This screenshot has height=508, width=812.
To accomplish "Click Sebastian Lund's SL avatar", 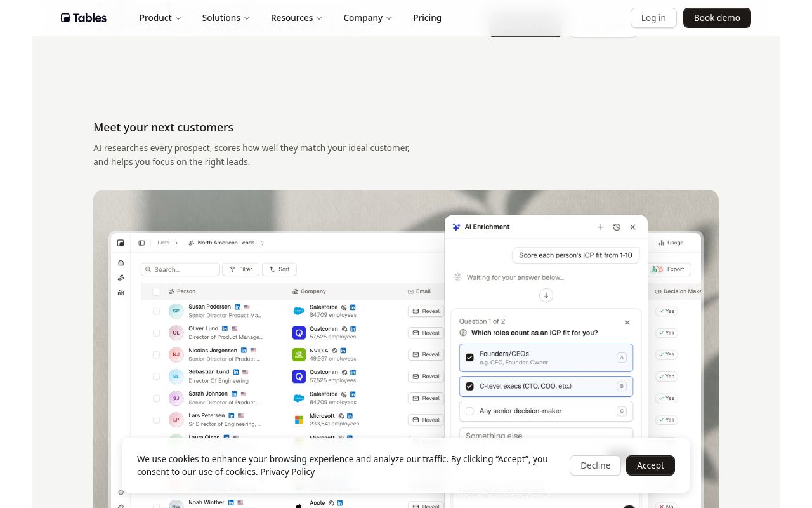I will tap(176, 377).
